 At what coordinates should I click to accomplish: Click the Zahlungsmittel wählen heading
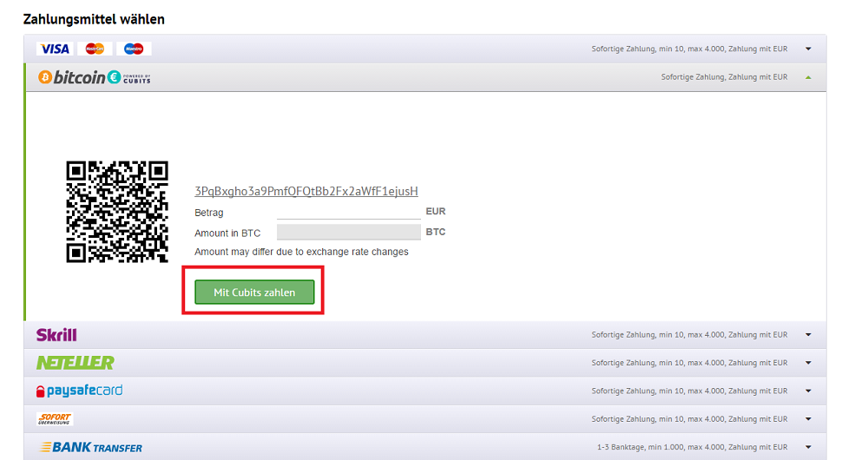[x=94, y=19]
